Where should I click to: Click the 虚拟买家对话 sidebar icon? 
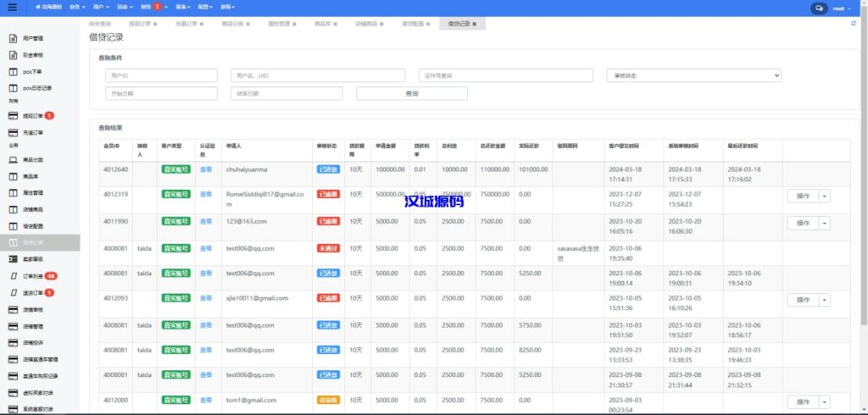tap(14, 393)
